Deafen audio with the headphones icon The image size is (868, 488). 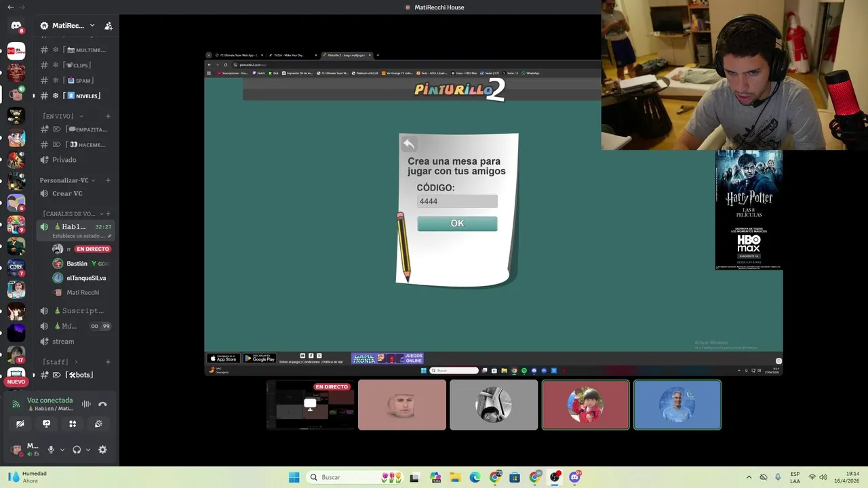click(77, 449)
